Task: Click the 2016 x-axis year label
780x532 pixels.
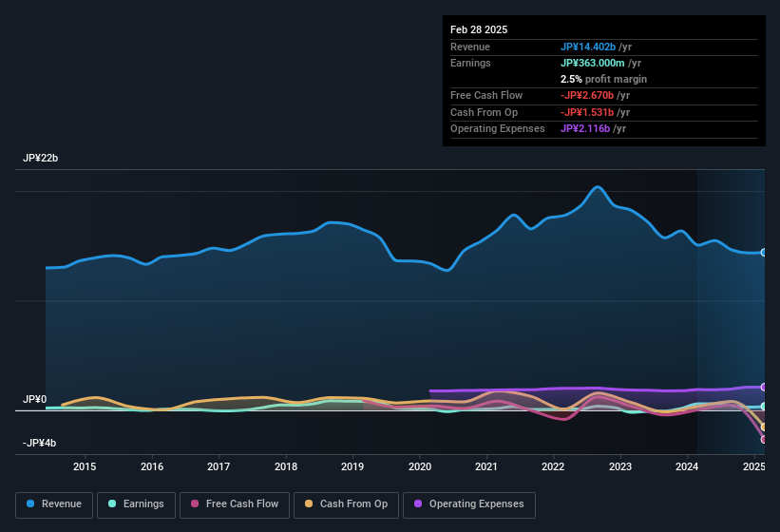Action: click(152, 466)
